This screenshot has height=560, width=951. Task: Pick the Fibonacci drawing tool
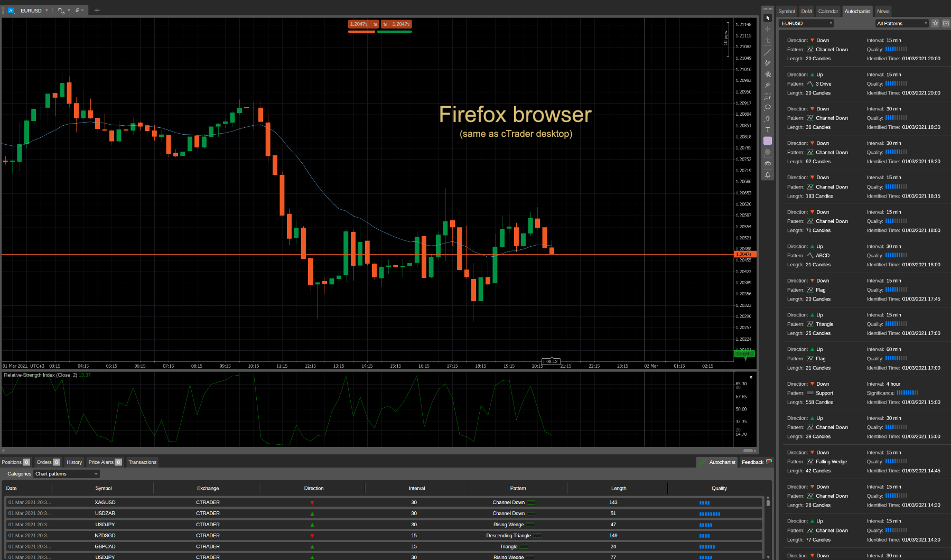click(x=768, y=74)
